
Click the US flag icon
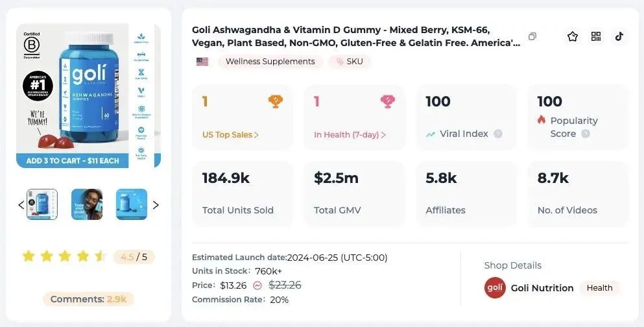click(x=202, y=62)
